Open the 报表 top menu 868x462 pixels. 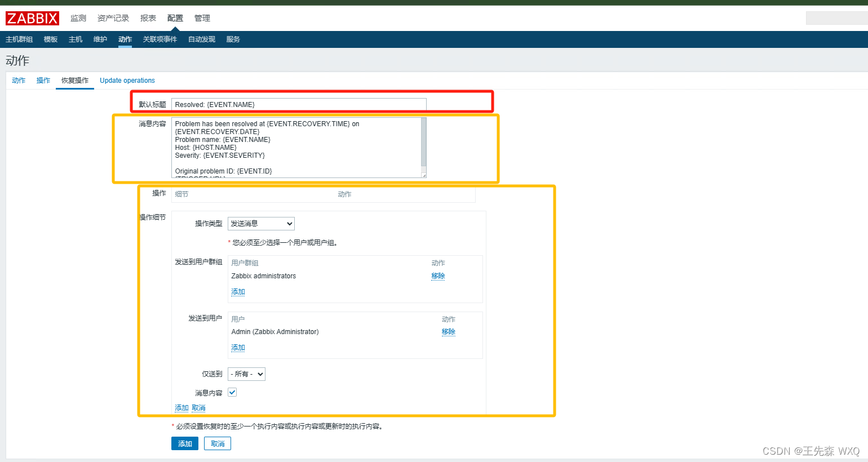[148, 18]
